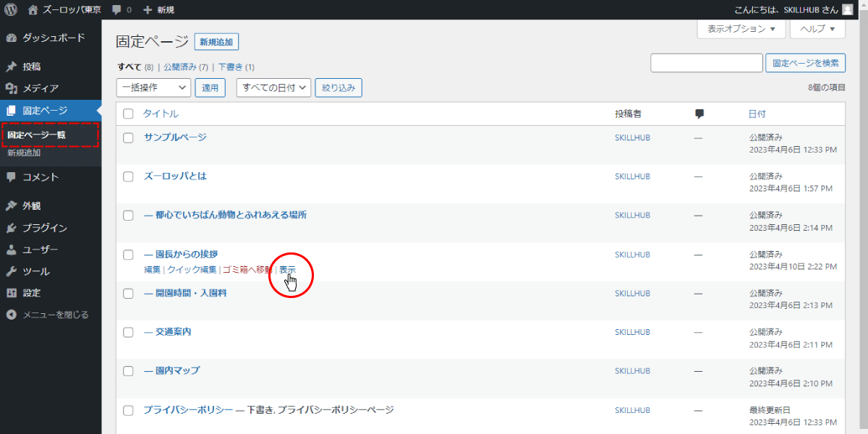Filter by 公開済み (7) pages
868x434 pixels.
point(186,67)
